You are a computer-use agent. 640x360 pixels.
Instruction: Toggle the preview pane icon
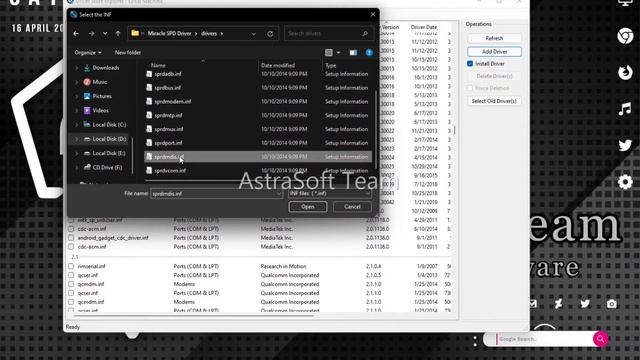353,53
